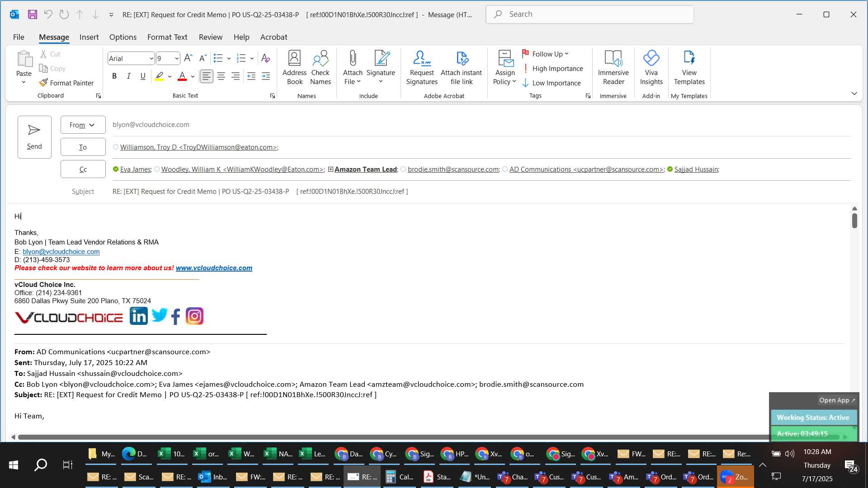Click the To button
Image resolution: width=868 pixels, height=488 pixels.
tap(83, 147)
